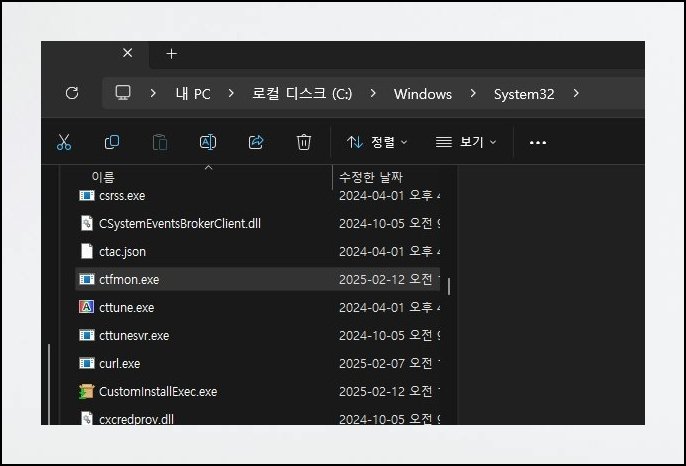686x466 pixels.
Task: Click the CSystemEventsBrokerClient.dll file icon
Action: (x=87, y=223)
